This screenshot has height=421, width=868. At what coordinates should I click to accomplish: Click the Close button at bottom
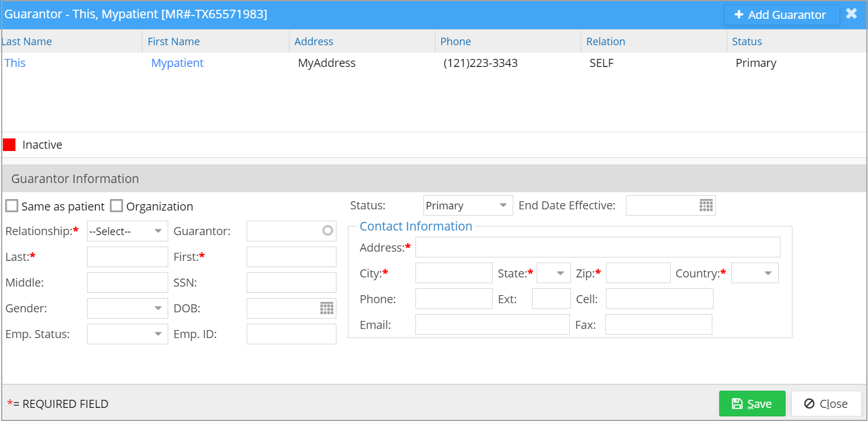[x=826, y=404]
